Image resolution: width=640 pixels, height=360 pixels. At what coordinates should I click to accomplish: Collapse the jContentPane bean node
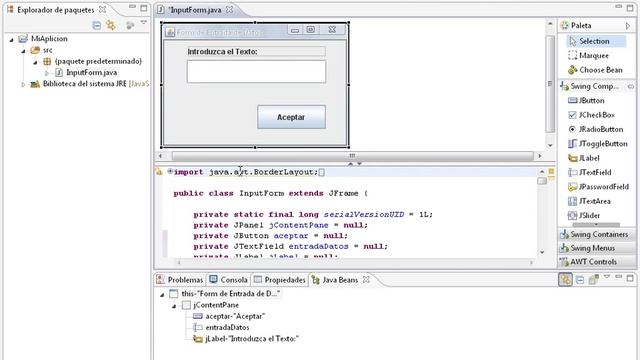click(x=174, y=306)
